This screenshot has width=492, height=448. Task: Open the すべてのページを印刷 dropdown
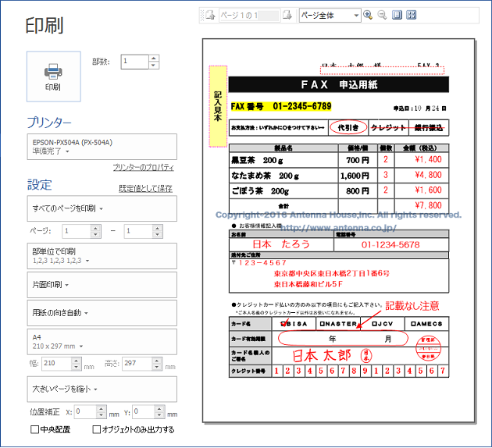(x=102, y=208)
